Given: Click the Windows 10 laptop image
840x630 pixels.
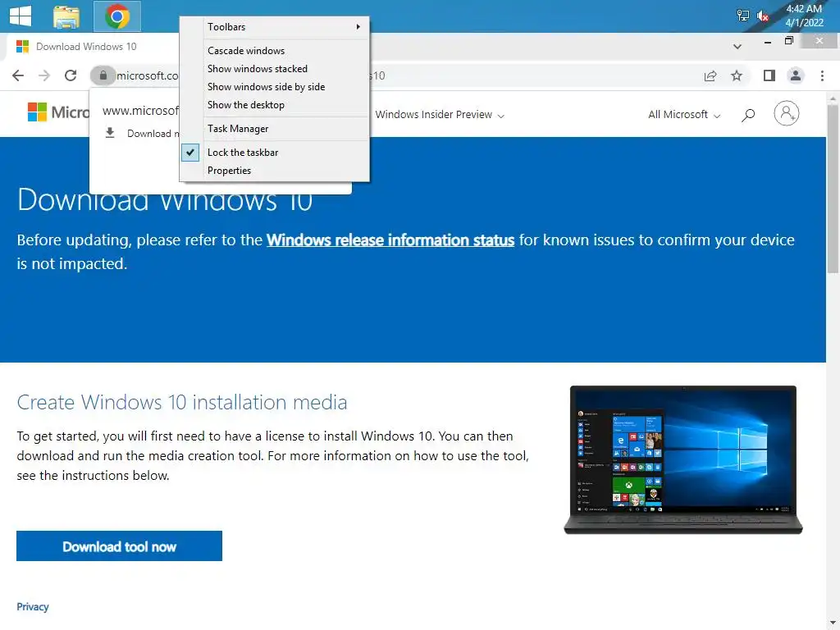Looking at the screenshot, I should [x=683, y=459].
